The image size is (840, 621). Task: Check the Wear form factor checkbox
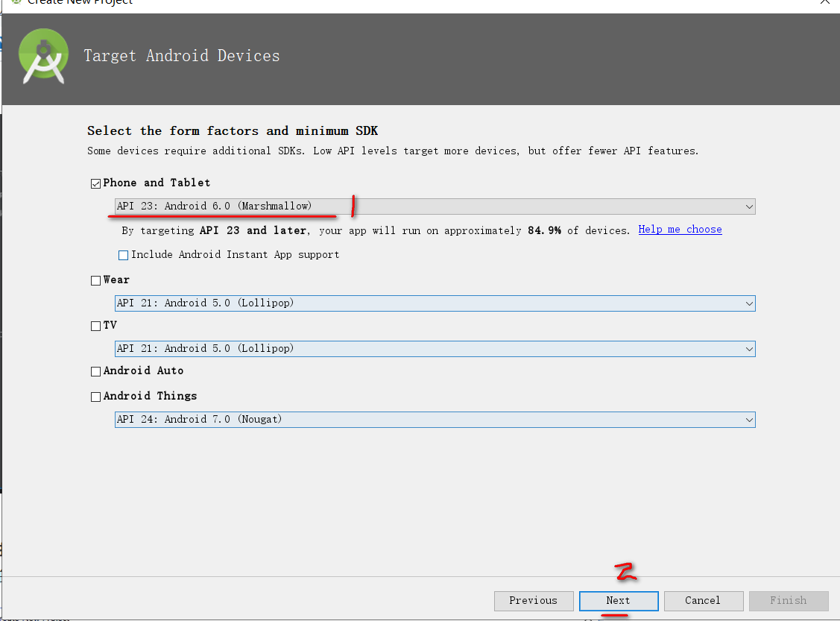tap(96, 281)
